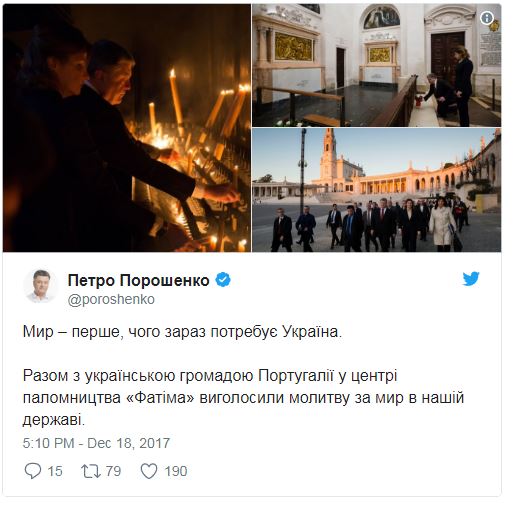This screenshot has width=513, height=507.
Task: View the candle-lighting photo
Action: (127, 128)
